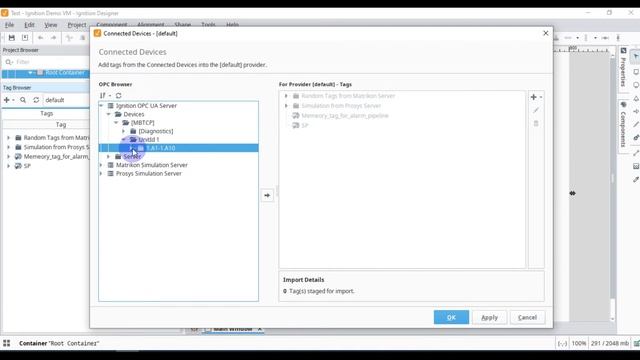The image size is (640, 360).
Task: Click the Filter field in Project Browser
Action: tap(46, 62)
